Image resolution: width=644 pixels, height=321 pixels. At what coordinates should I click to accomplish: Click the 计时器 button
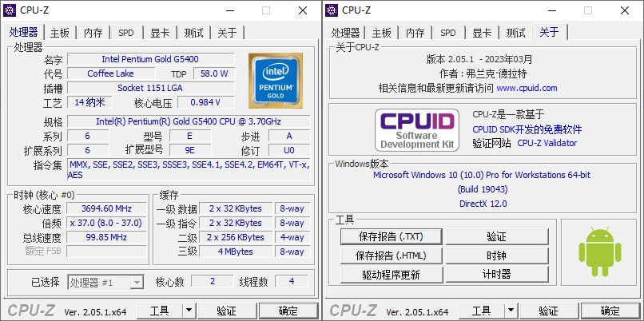(496, 275)
